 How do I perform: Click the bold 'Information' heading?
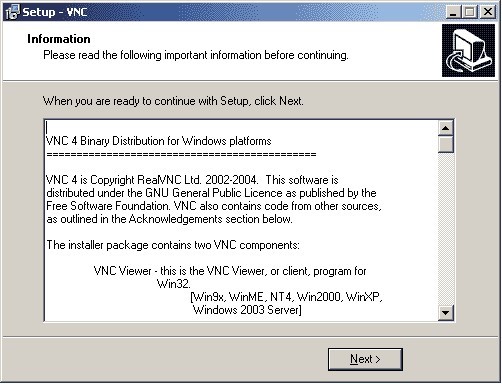click(59, 39)
